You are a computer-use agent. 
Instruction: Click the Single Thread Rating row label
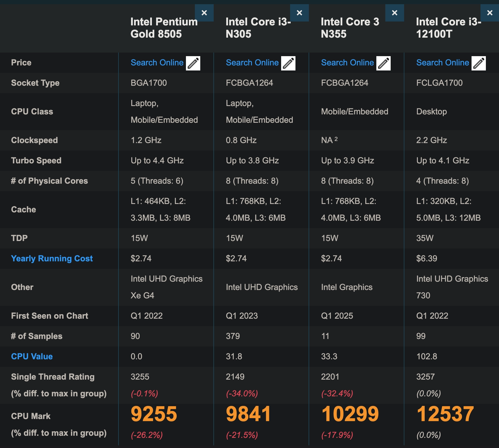[x=53, y=377]
